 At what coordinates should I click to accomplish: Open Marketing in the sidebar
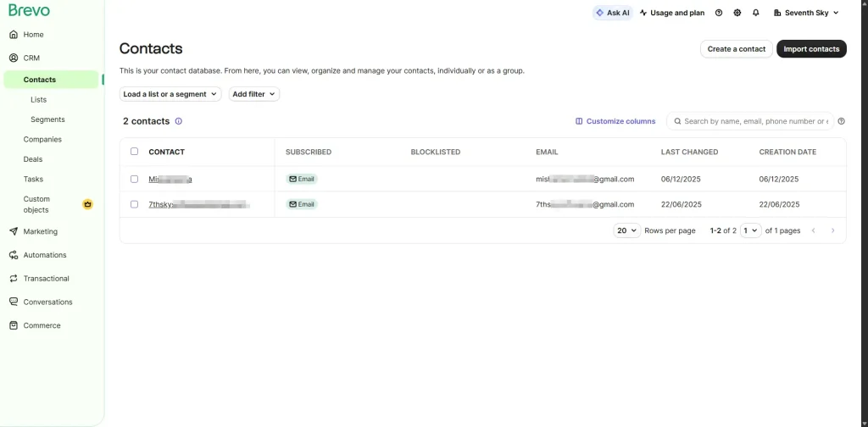(41, 231)
